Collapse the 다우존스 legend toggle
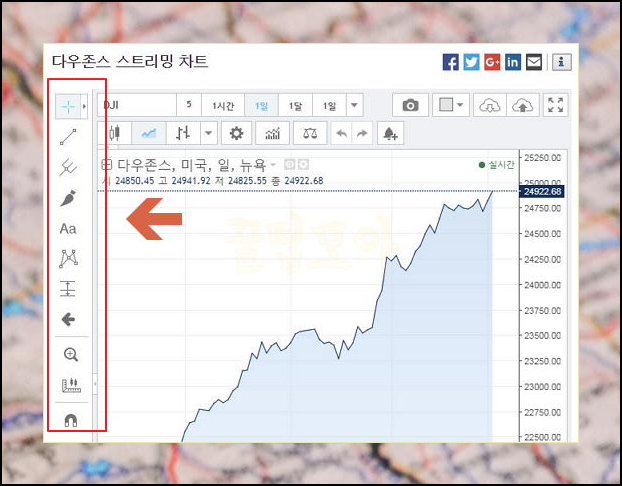 tap(107, 165)
